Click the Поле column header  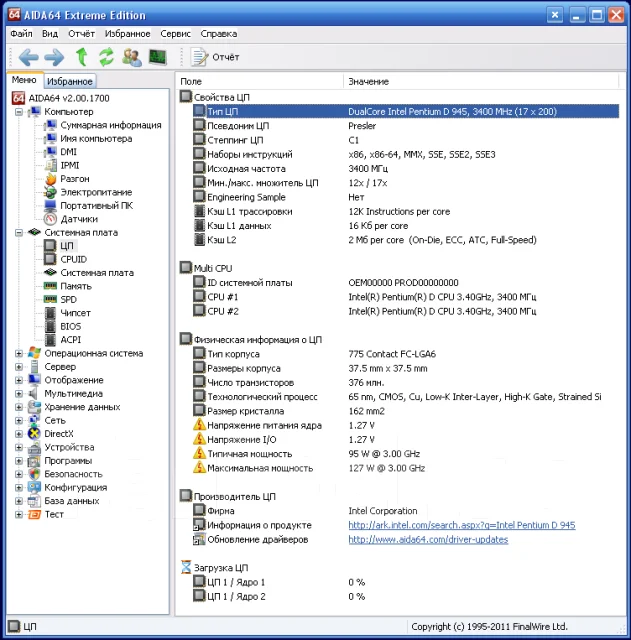260,81
